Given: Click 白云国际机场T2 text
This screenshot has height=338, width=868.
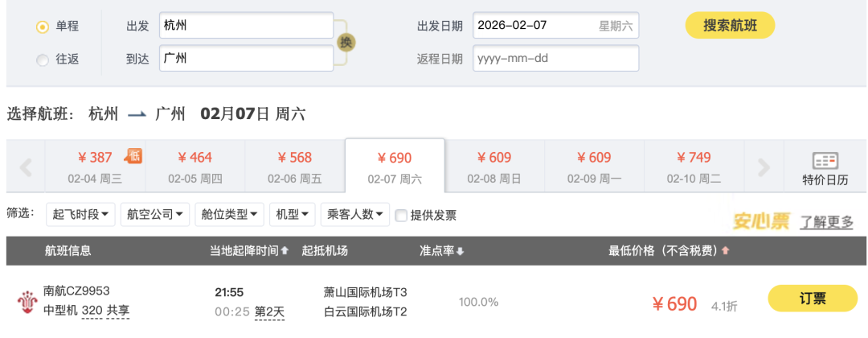Looking at the screenshot, I should coord(366,312).
